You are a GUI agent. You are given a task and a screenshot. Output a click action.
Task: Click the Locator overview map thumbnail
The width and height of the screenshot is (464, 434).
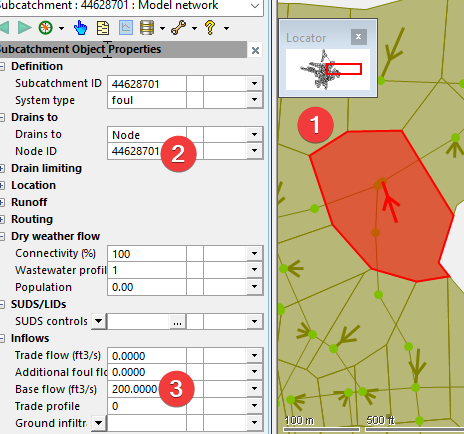point(328,70)
